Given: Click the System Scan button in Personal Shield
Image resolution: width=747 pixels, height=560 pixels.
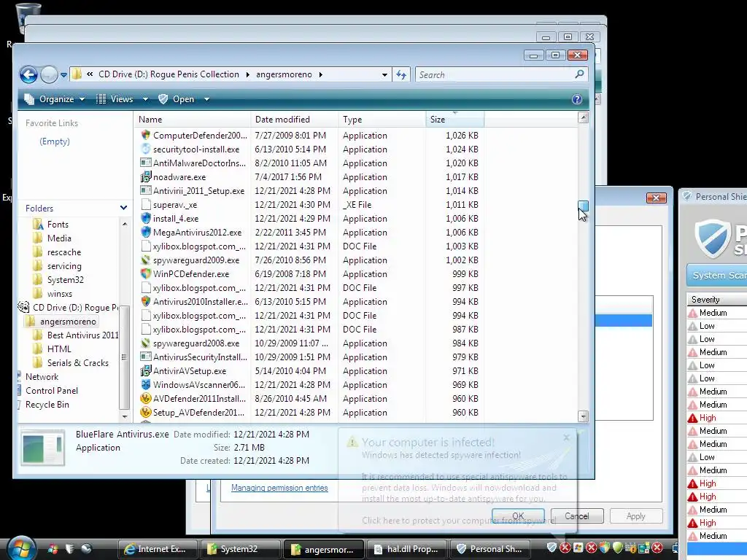Looking at the screenshot, I should (x=717, y=275).
